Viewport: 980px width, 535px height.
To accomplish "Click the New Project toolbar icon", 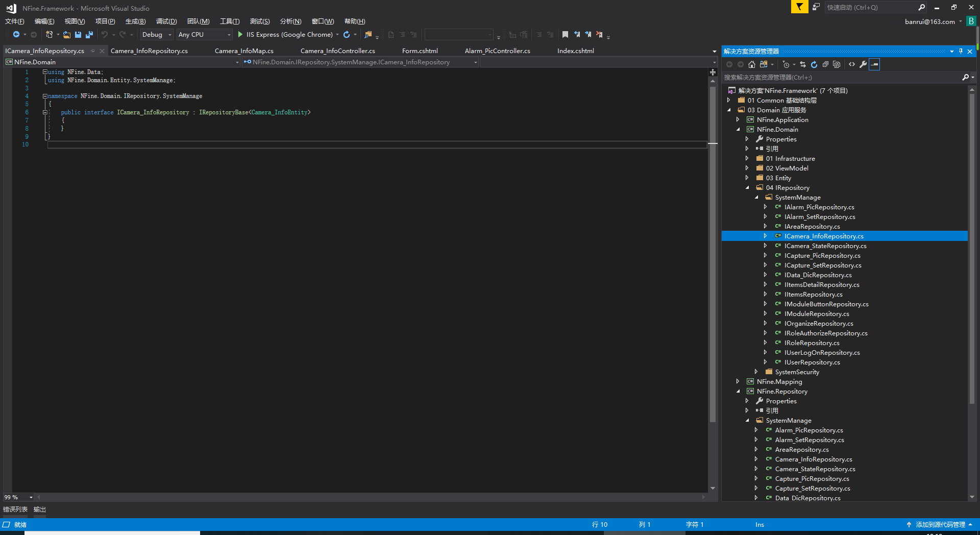I will 49,34.
